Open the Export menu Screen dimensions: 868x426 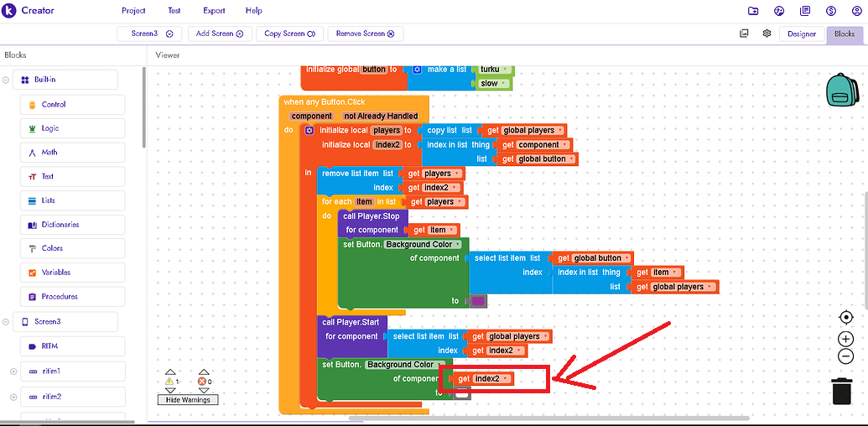tap(213, 11)
